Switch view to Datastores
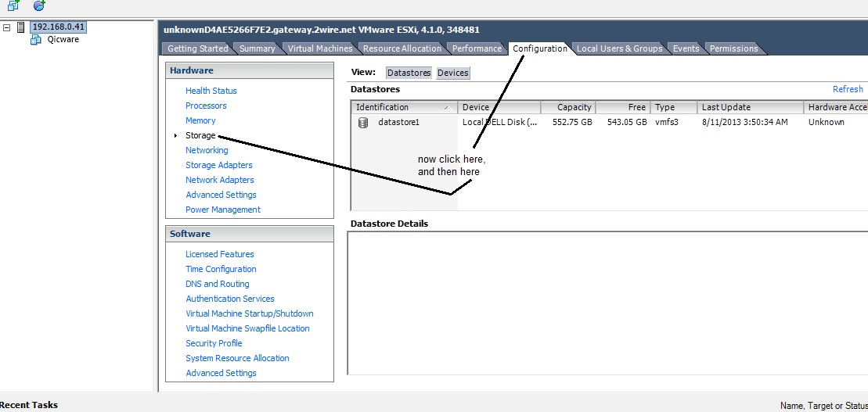This screenshot has width=868, height=412. (x=409, y=73)
